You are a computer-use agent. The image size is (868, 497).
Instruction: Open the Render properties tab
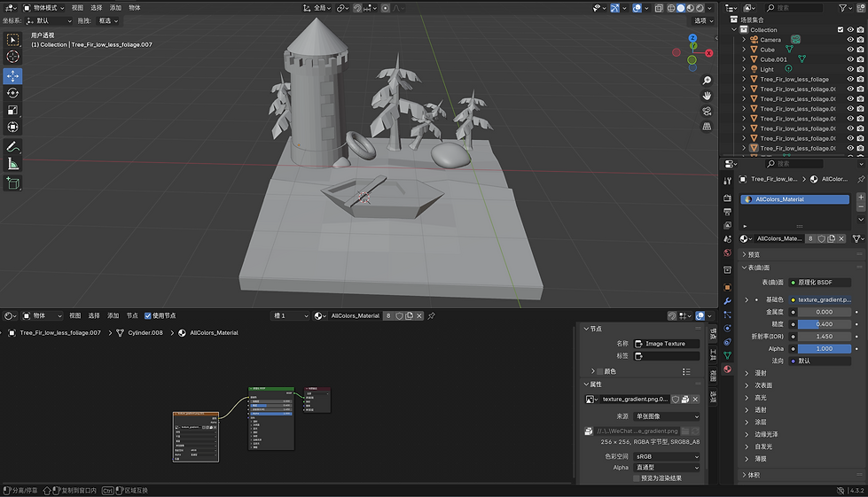(x=727, y=198)
